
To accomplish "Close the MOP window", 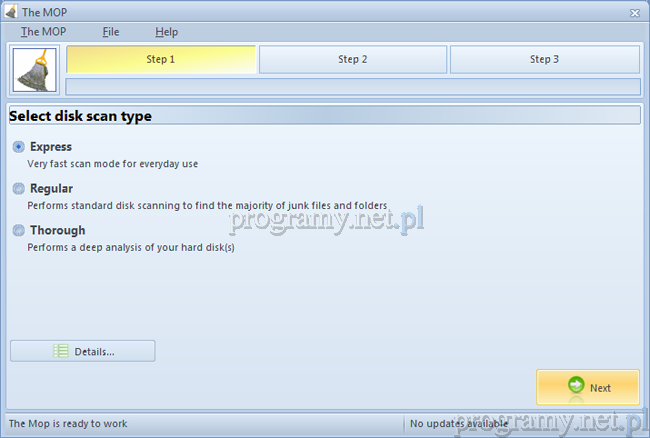I will (x=635, y=12).
